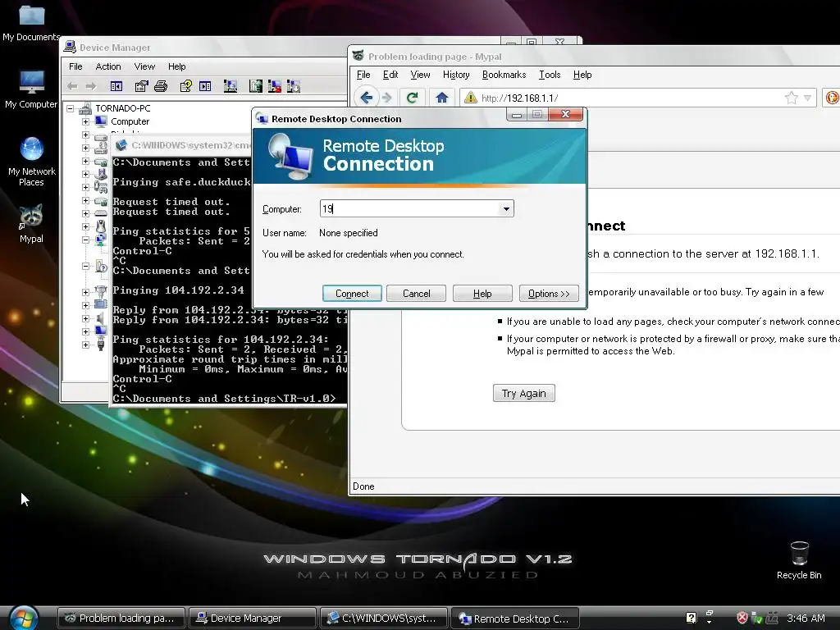Open the File menu in Device Manager

pos(75,66)
